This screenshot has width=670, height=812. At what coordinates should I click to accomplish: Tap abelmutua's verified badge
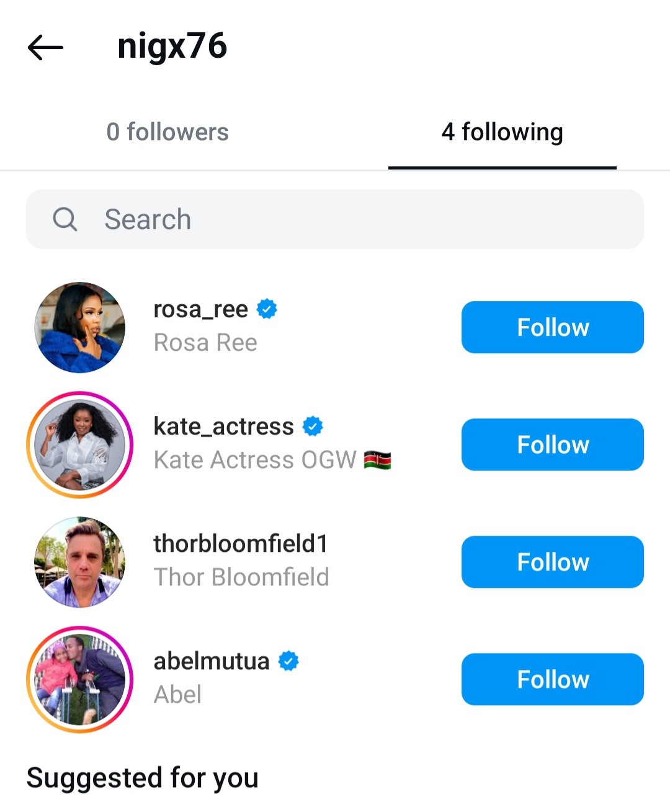pos(288,661)
